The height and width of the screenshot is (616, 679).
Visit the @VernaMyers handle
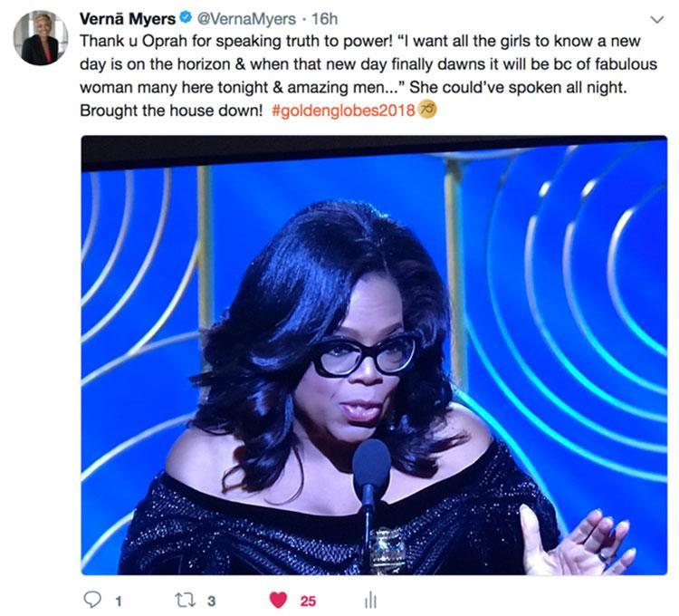tap(247, 19)
